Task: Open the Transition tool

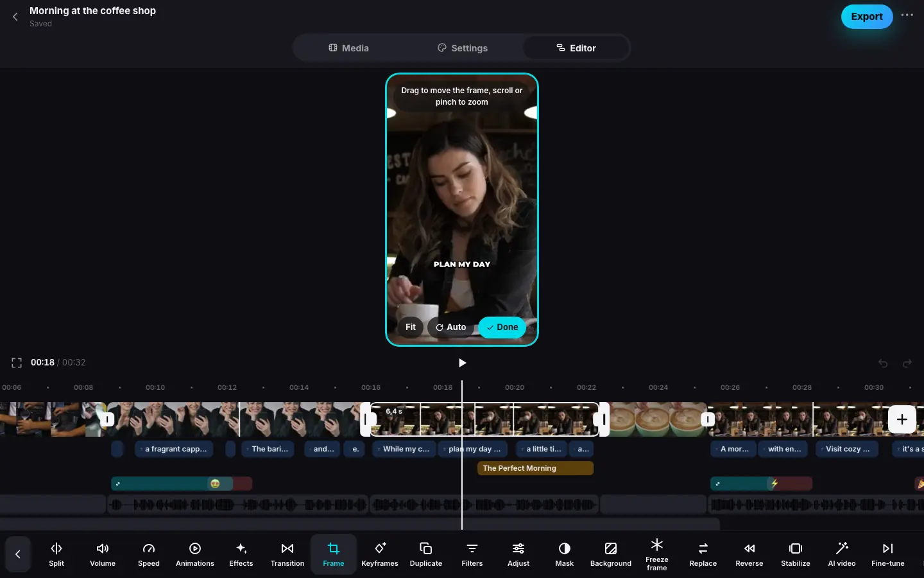Action: (x=287, y=554)
